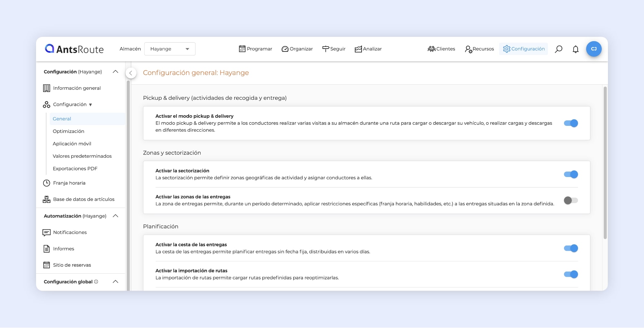Click the AntsRoute logo
The width and height of the screenshot is (644, 328).
click(x=74, y=49)
